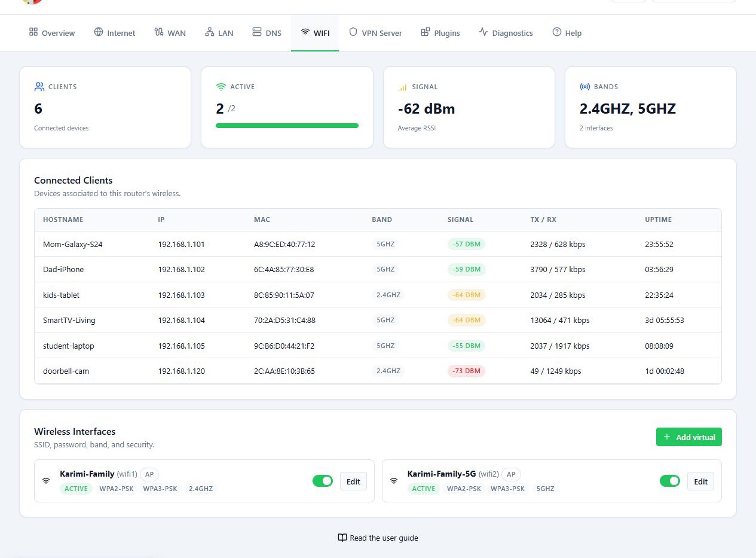The width and height of the screenshot is (756, 558).
Task: Select the WIFI tab
Action: [315, 33]
